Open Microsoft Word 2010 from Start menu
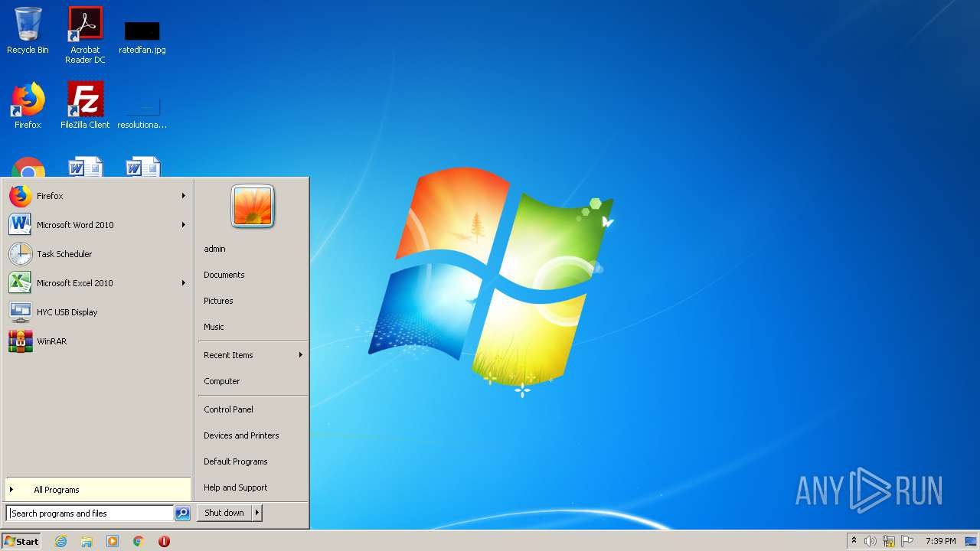This screenshot has height=551, width=980. point(96,225)
